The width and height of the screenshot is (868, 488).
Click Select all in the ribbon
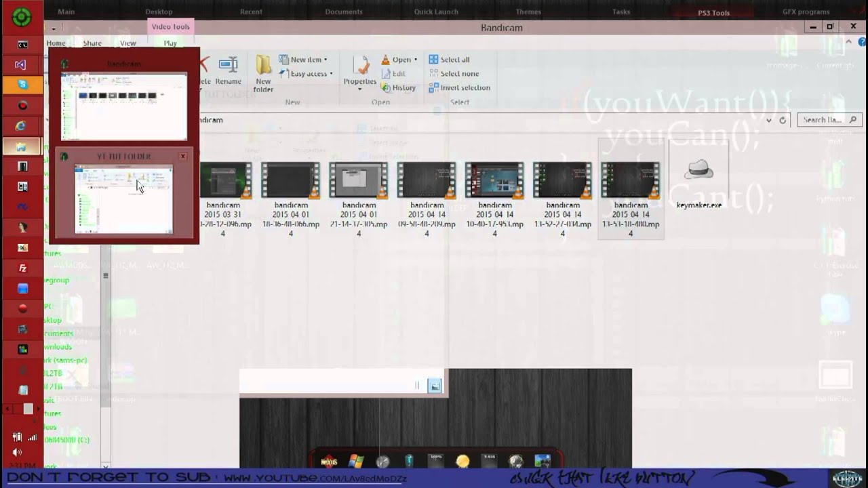449,60
